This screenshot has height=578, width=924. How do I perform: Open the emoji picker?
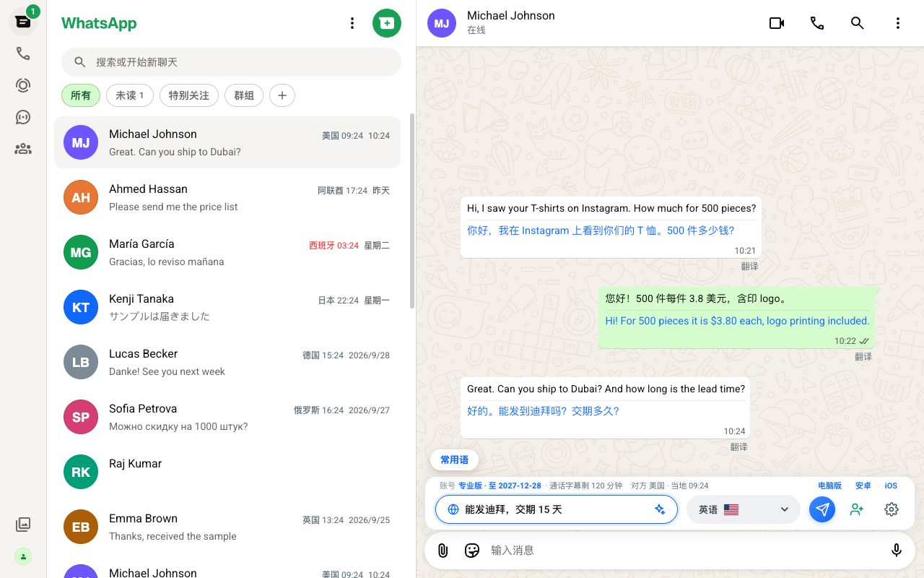[x=472, y=551]
